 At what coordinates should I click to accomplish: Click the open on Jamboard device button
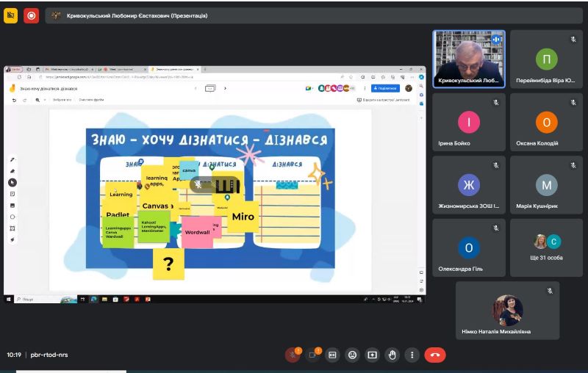pos(383,100)
